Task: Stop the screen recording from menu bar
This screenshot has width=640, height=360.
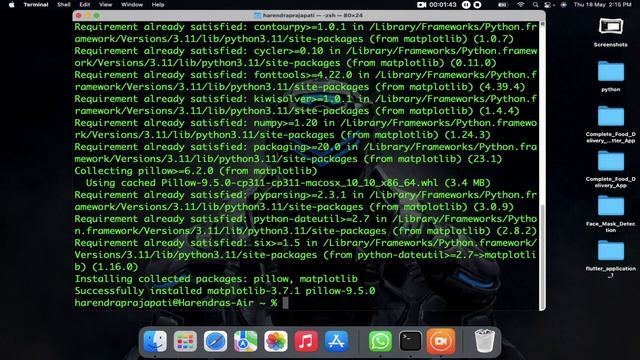Action: pos(477,5)
